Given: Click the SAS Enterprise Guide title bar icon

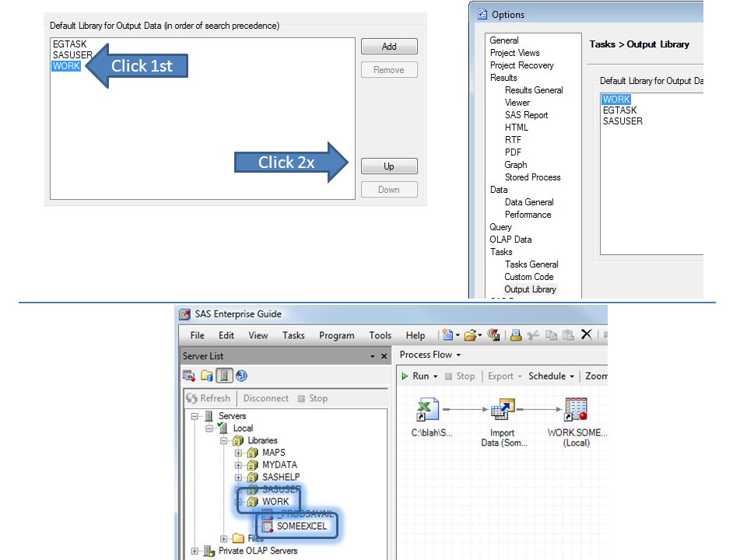Looking at the screenshot, I should [185, 314].
